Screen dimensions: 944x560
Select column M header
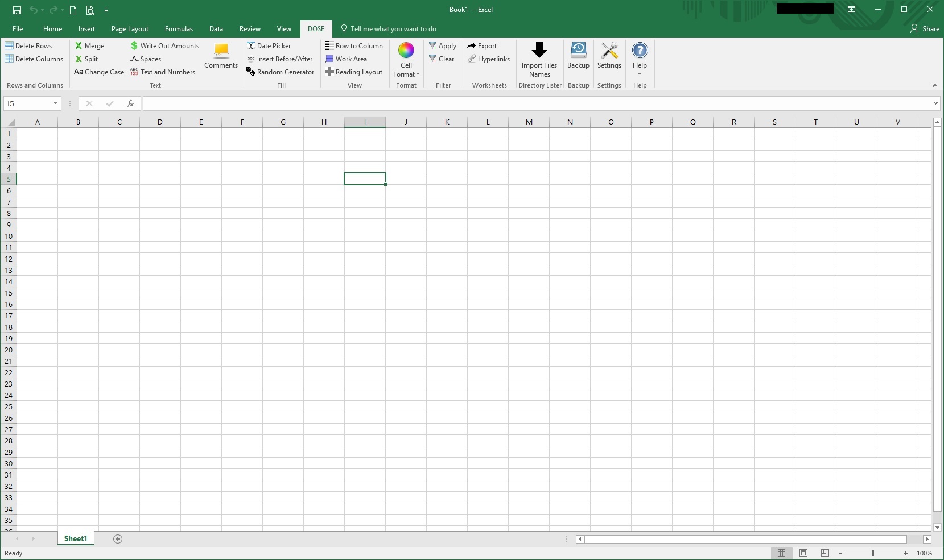529,122
